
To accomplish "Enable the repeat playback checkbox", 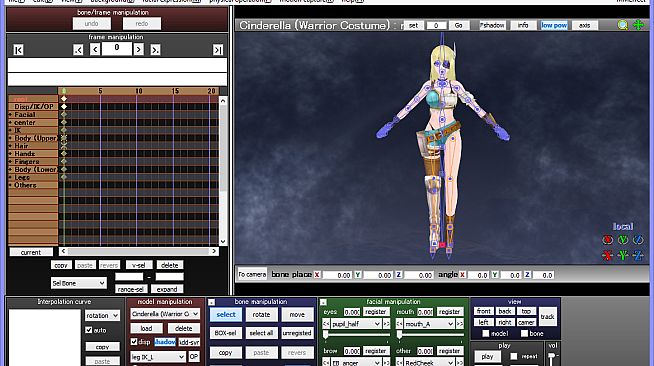I will (514, 356).
